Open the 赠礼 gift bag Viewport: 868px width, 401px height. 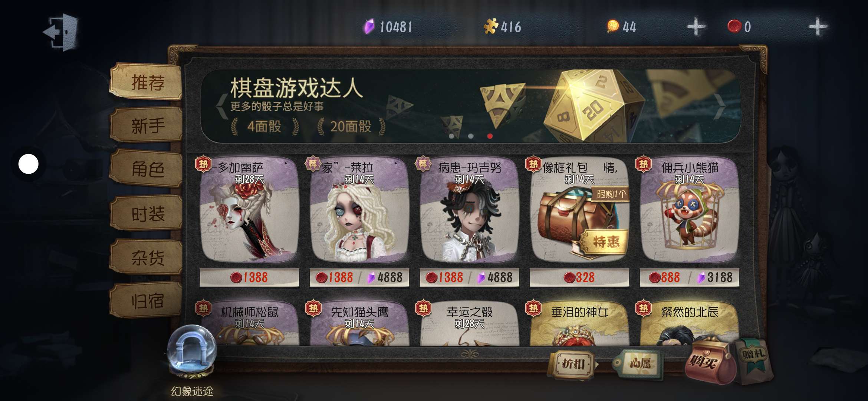click(753, 356)
